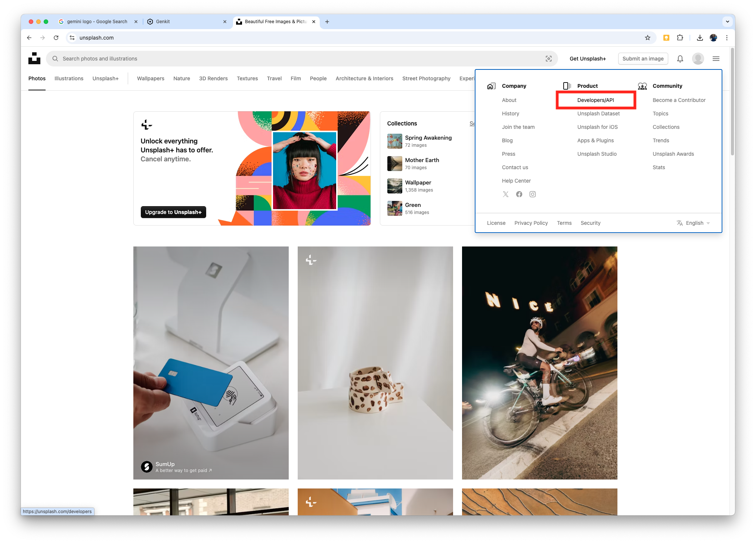Select the Illustrations tab
This screenshot has height=543, width=756.
pyautogui.click(x=69, y=78)
